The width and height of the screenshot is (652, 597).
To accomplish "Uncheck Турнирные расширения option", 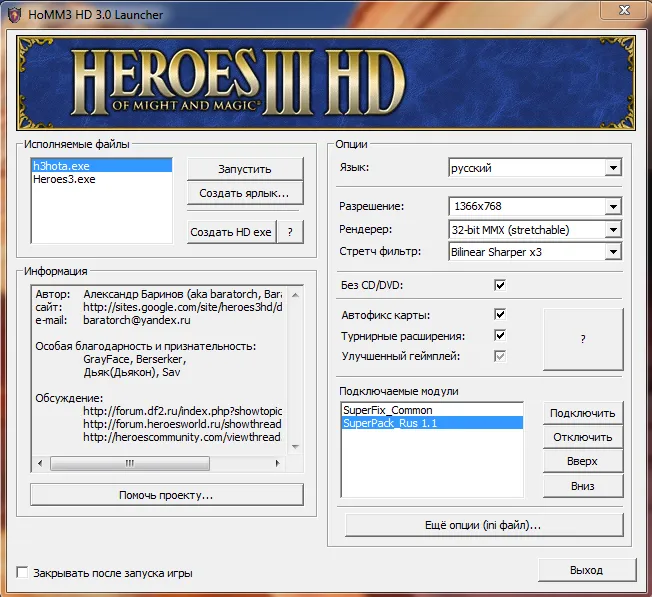I will tap(500, 335).
